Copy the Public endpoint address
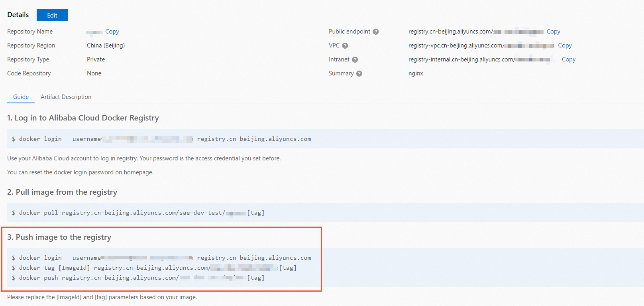644x306 pixels. (x=553, y=32)
